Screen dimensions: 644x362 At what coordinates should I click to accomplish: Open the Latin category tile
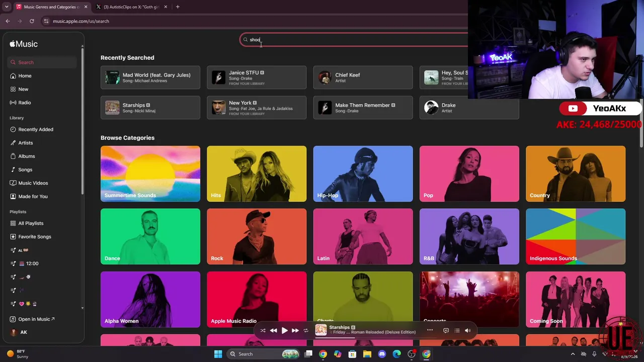coord(363,237)
